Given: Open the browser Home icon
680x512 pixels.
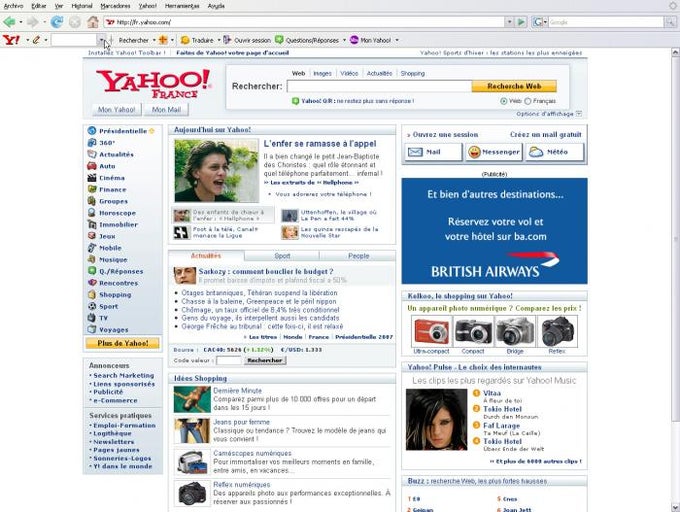Looking at the screenshot, I should click(93, 22).
